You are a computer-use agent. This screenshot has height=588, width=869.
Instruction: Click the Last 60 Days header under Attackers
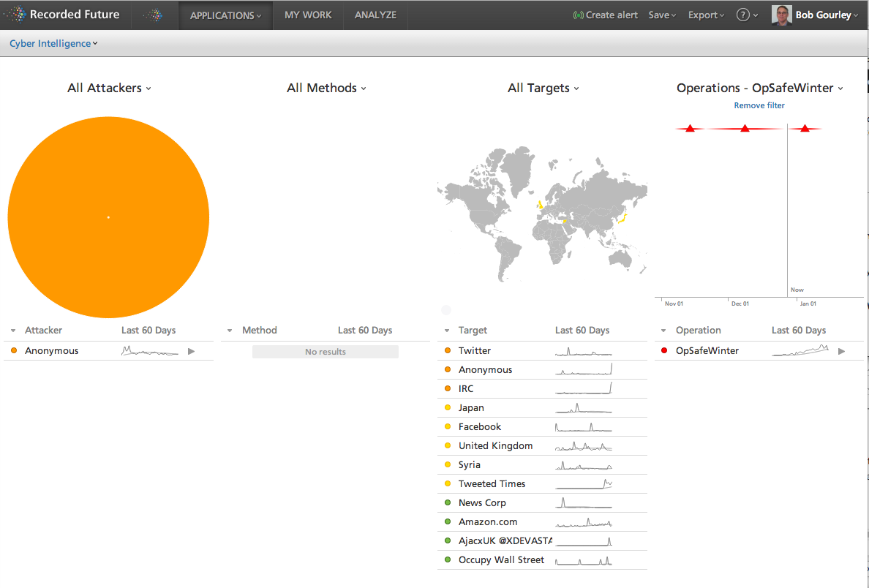pos(148,331)
